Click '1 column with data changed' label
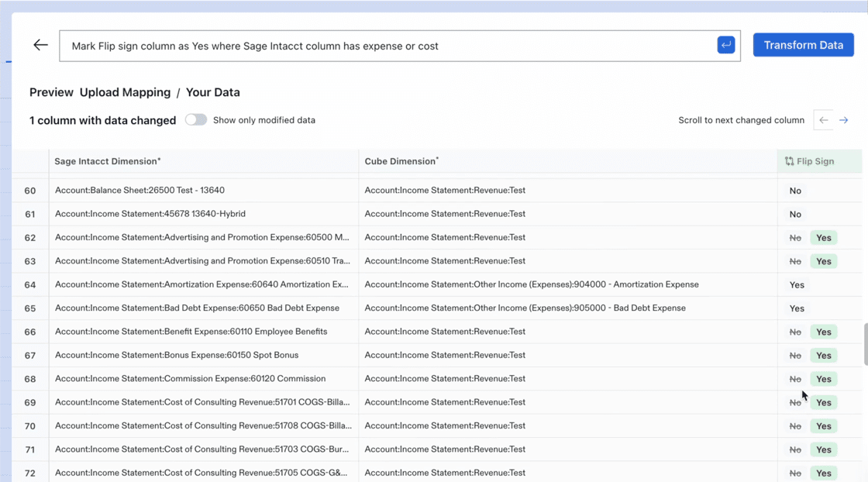The width and height of the screenshot is (868, 482). pyautogui.click(x=102, y=121)
